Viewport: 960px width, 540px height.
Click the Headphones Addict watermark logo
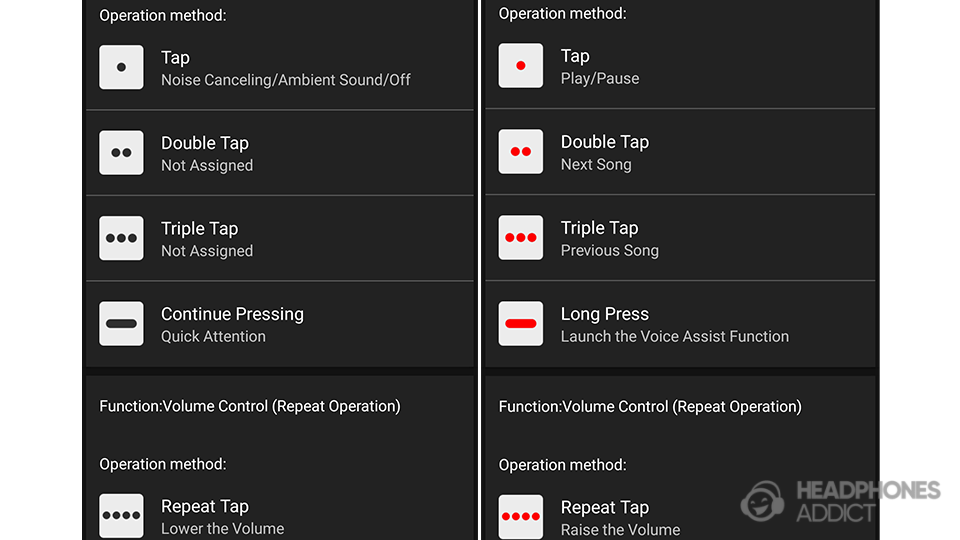[x=840, y=501]
